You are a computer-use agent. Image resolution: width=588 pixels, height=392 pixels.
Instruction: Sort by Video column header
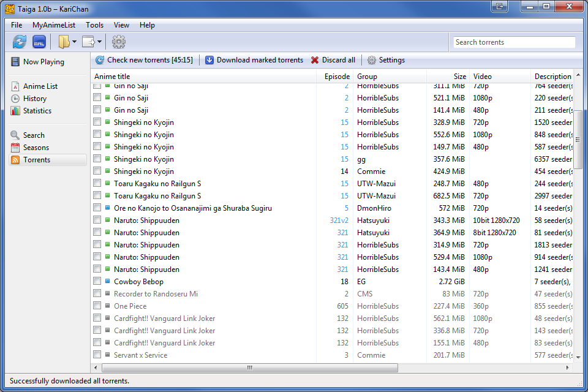click(x=500, y=77)
